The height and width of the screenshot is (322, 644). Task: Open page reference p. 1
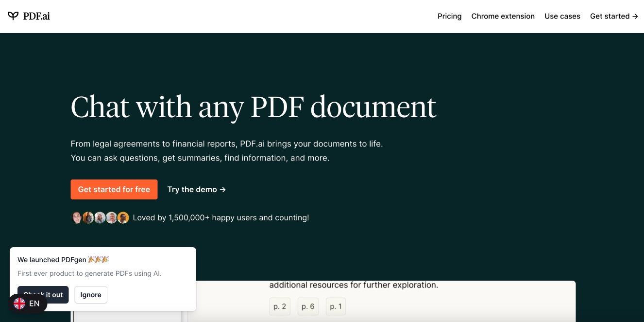(336, 306)
